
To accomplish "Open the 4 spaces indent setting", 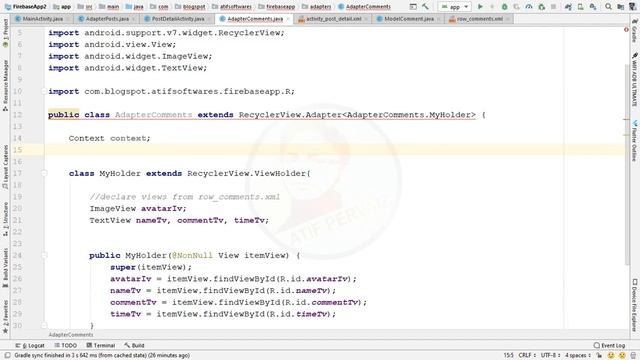I will pyautogui.click(x=578, y=356).
